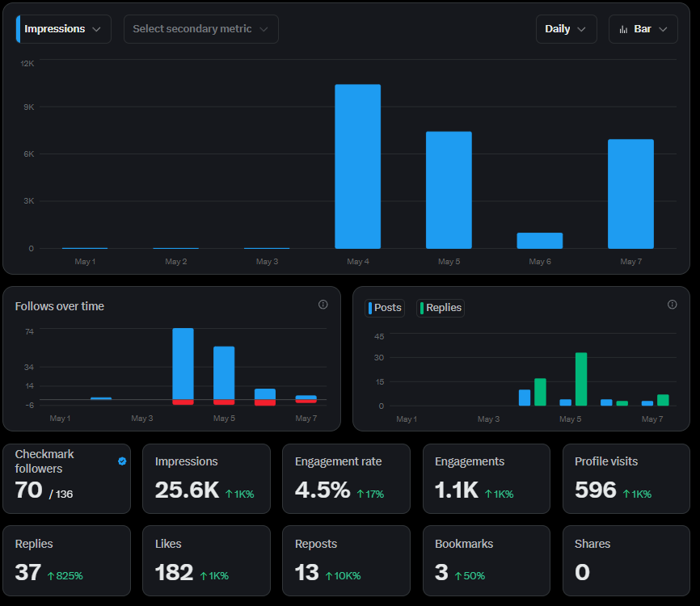700x606 pixels.
Task: Open the Select secondary metric dropdown
Action: point(201,29)
